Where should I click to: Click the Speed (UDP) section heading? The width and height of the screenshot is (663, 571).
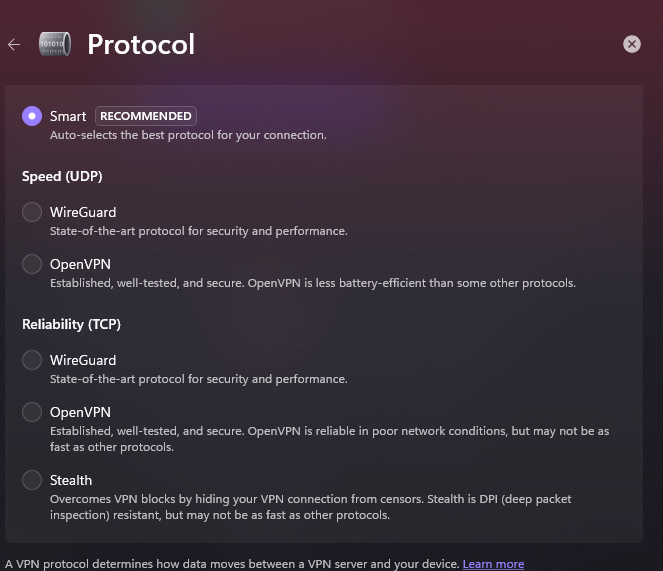pos(62,176)
